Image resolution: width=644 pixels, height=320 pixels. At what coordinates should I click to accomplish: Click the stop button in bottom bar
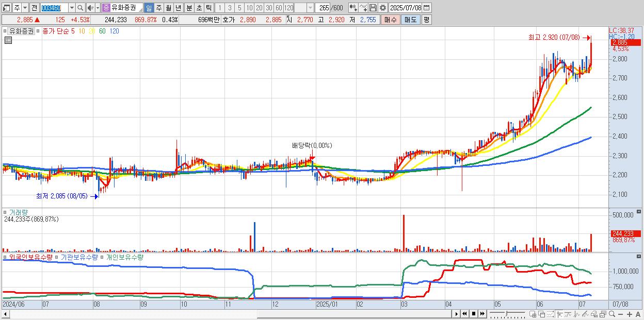[473, 314]
